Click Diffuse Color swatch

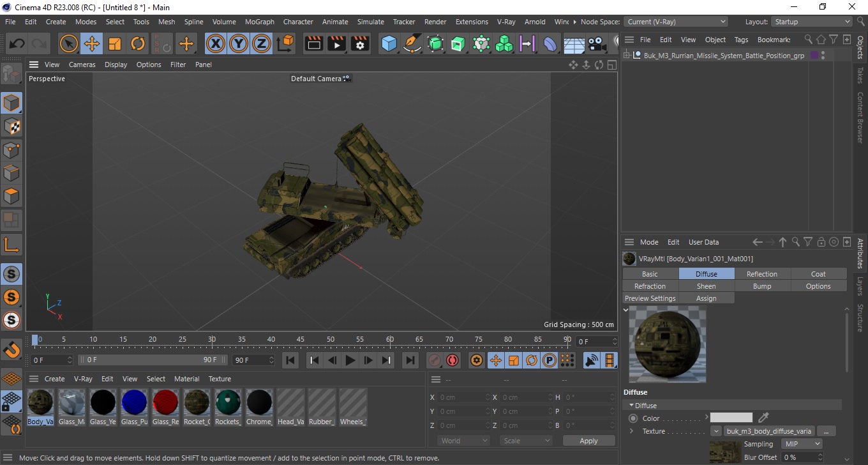731,418
